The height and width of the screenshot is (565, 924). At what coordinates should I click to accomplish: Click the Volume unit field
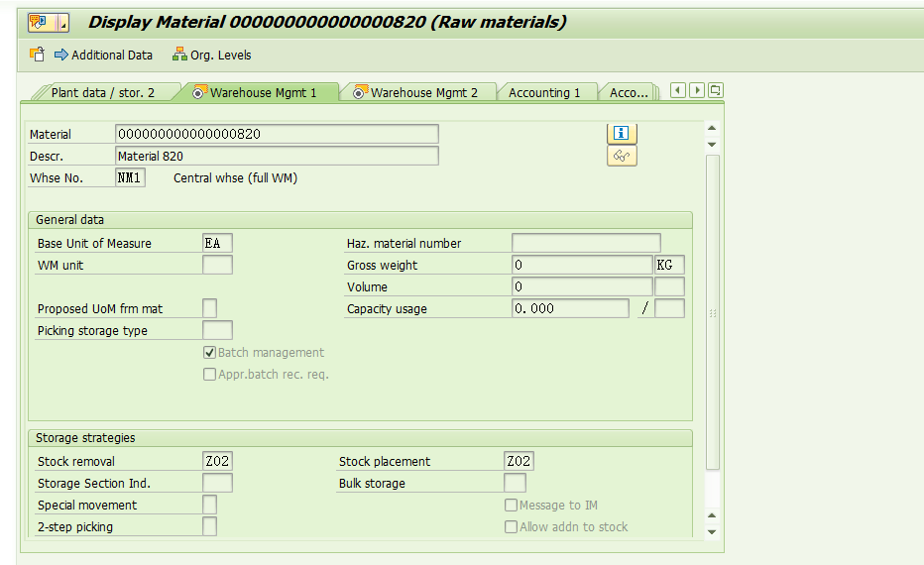pos(669,286)
